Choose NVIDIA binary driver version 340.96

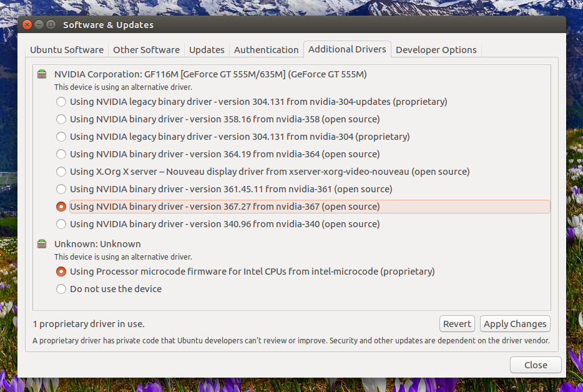[x=61, y=224]
